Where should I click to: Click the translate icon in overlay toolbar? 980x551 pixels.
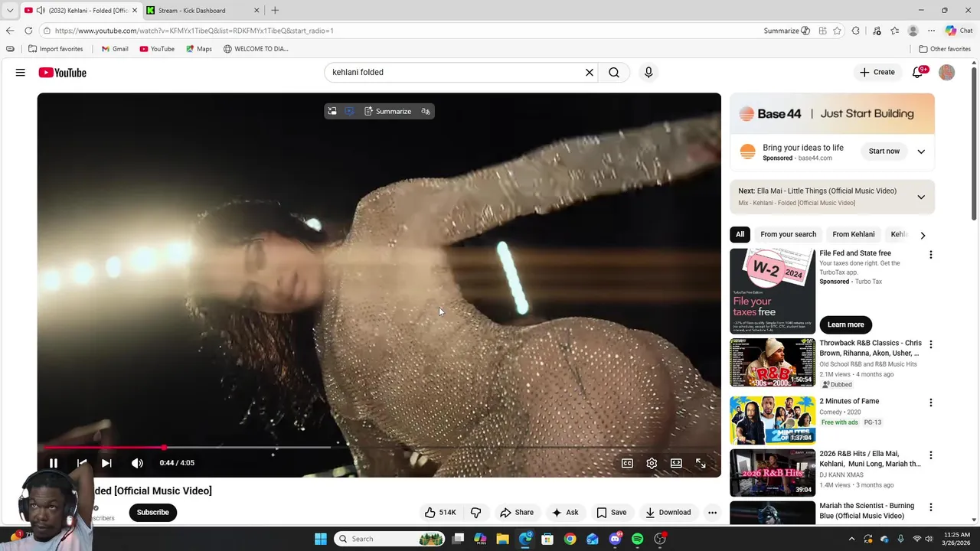point(426,112)
